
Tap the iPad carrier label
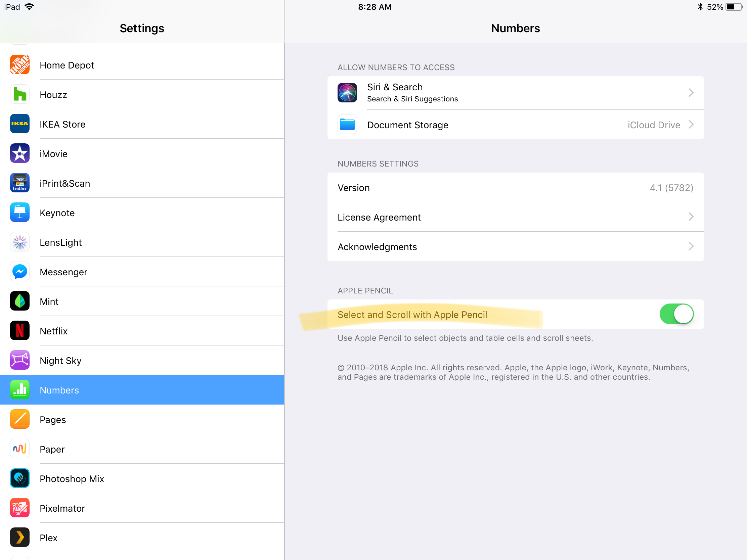click(12, 7)
